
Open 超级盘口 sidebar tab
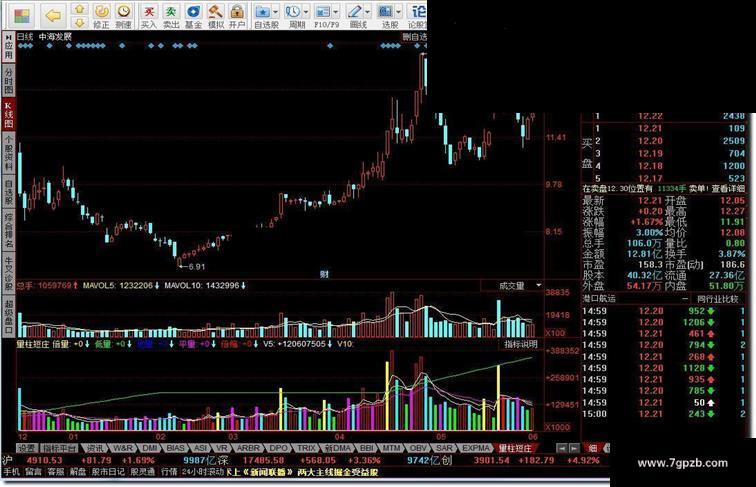point(8,316)
